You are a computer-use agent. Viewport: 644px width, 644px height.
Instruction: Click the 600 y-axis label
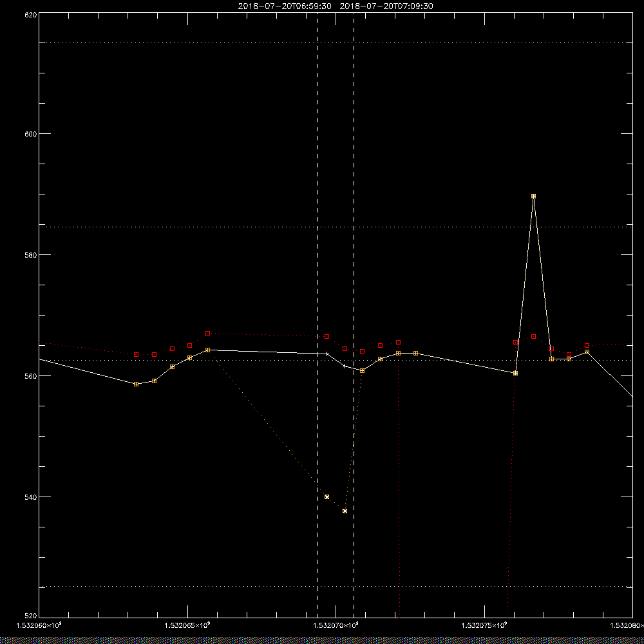31,134
